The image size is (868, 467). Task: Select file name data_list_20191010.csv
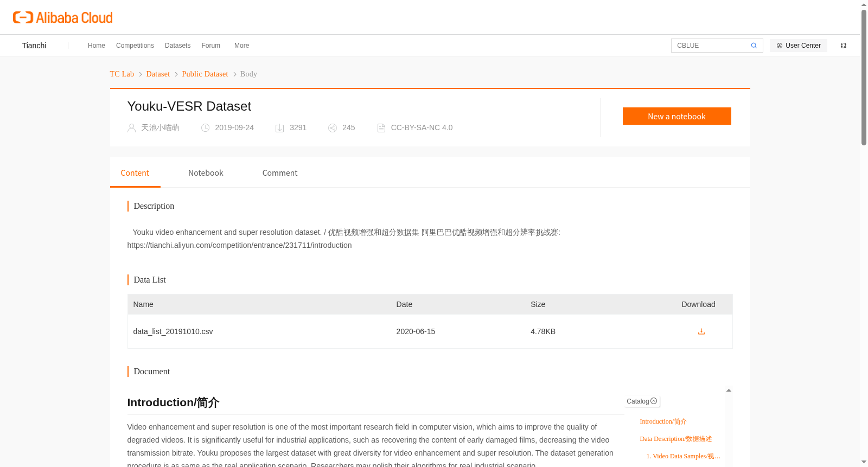(x=173, y=331)
